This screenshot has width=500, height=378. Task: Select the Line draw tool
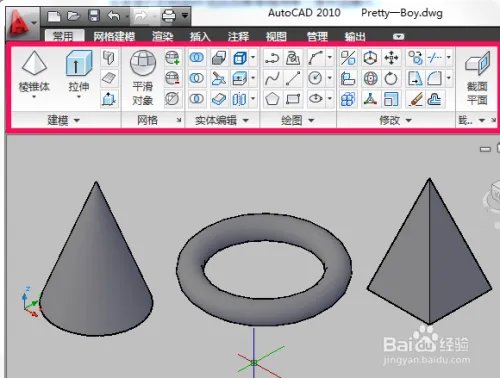click(293, 78)
